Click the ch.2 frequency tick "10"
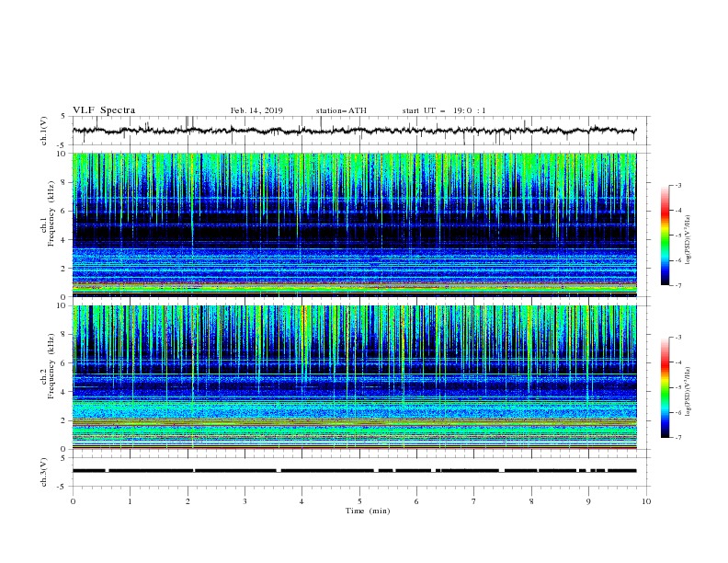 (x=63, y=305)
